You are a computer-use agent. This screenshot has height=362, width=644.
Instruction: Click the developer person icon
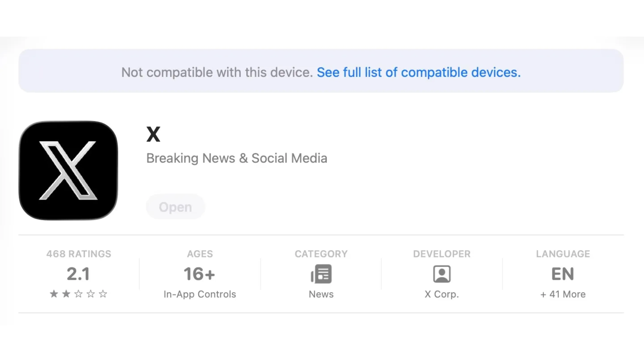[442, 274]
